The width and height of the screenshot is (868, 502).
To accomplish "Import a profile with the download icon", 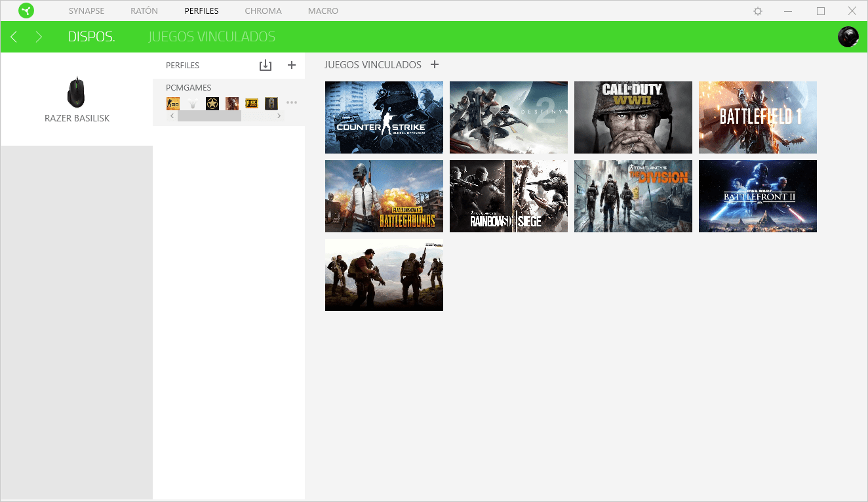I will [265, 65].
